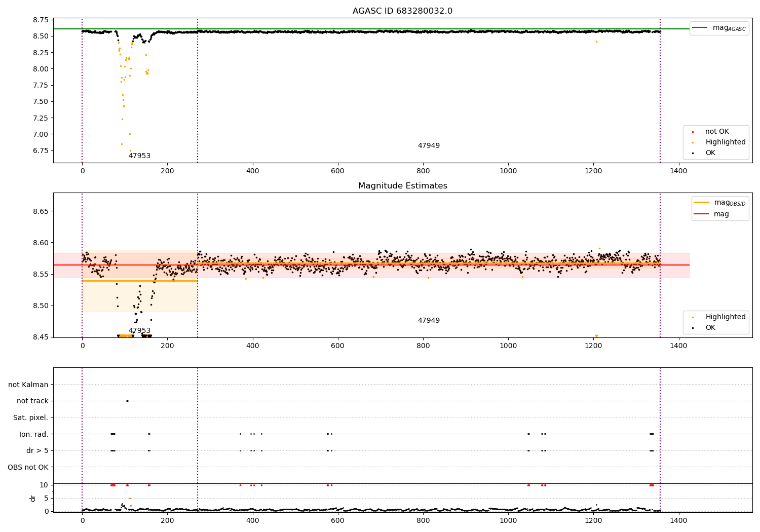Click the '47949' label in the top plot

429,146
